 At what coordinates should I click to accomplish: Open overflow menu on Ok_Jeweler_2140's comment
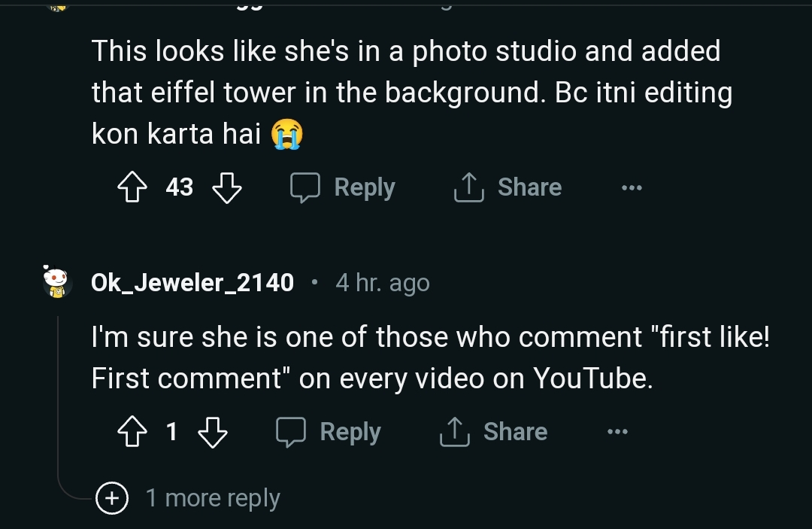click(x=617, y=432)
